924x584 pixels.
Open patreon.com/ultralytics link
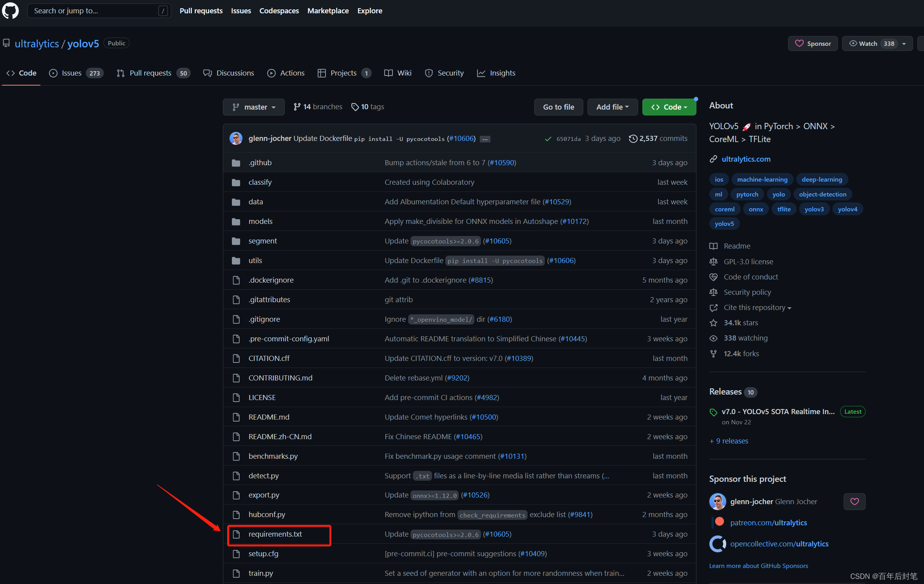click(768, 523)
